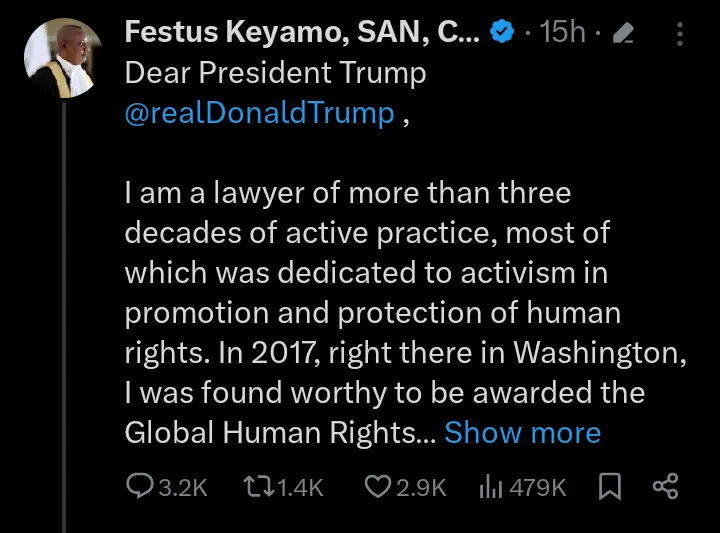This screenshot has width=720, height=533.
Task: Repost using the retweet arrows icon
Action: tap(257, 487)
